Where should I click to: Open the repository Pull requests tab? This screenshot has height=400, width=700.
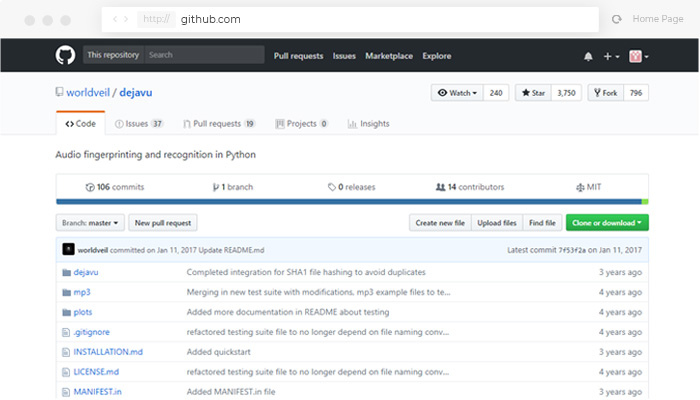pos(219,124)
